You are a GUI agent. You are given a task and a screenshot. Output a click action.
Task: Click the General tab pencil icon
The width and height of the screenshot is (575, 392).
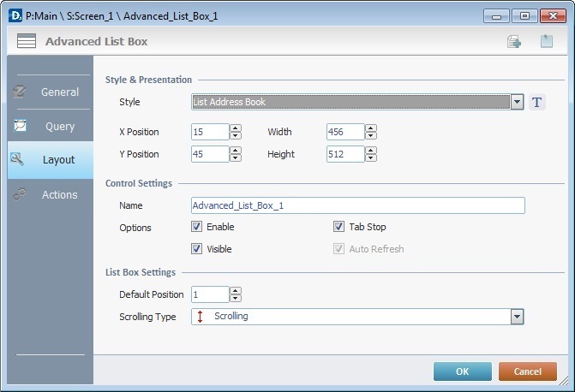[19, 92]
